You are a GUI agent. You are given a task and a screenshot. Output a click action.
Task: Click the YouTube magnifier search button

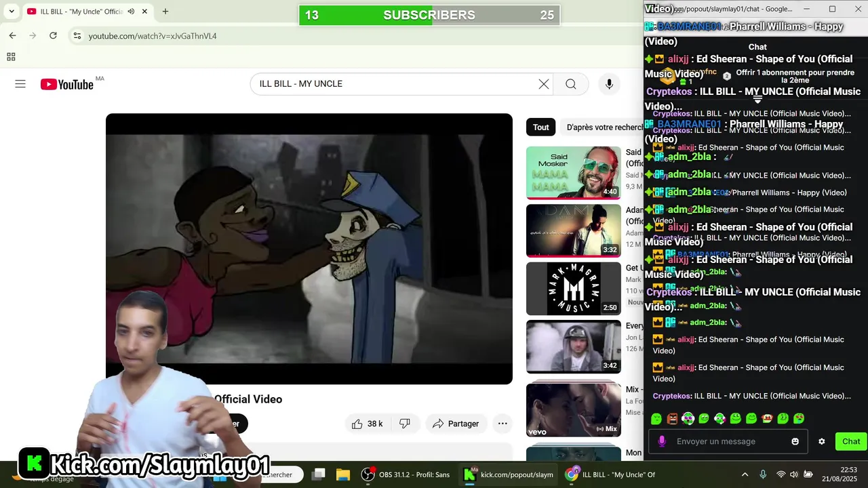point(571,84)
